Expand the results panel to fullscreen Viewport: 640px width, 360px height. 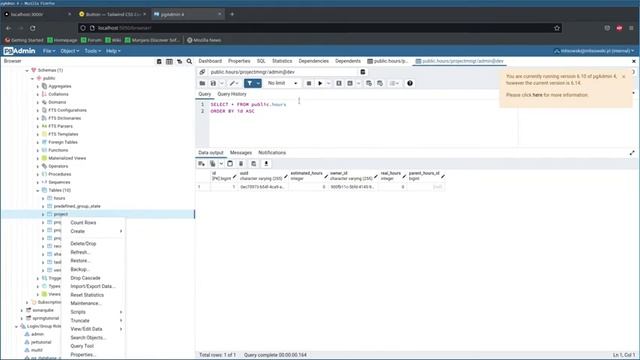(632, 153)
